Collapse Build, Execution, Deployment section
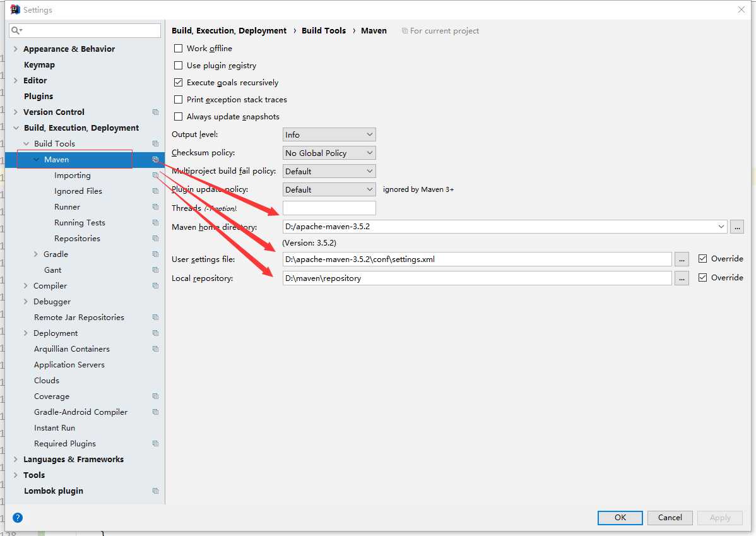The height and width of the screenshot is (536, 756). click(x=16, y=128)
